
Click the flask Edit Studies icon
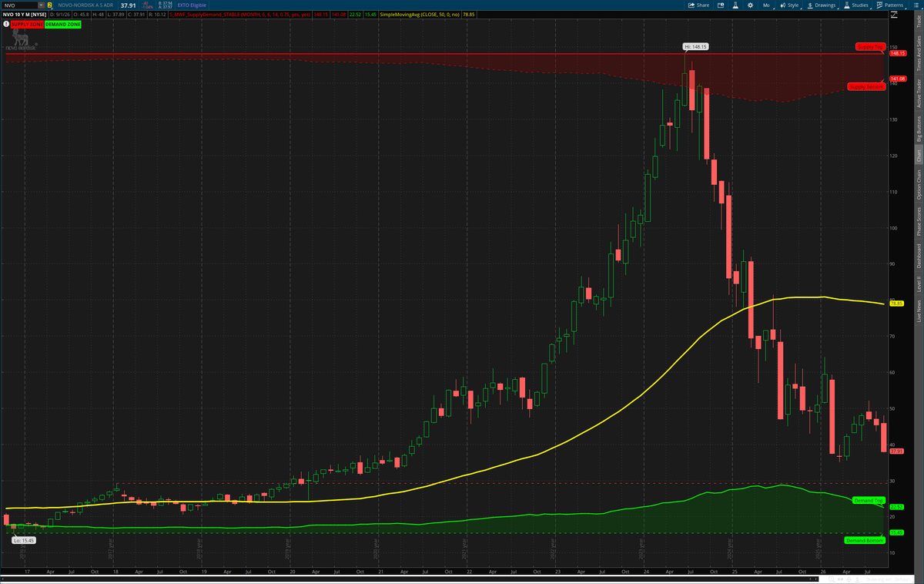click(735, 5)
